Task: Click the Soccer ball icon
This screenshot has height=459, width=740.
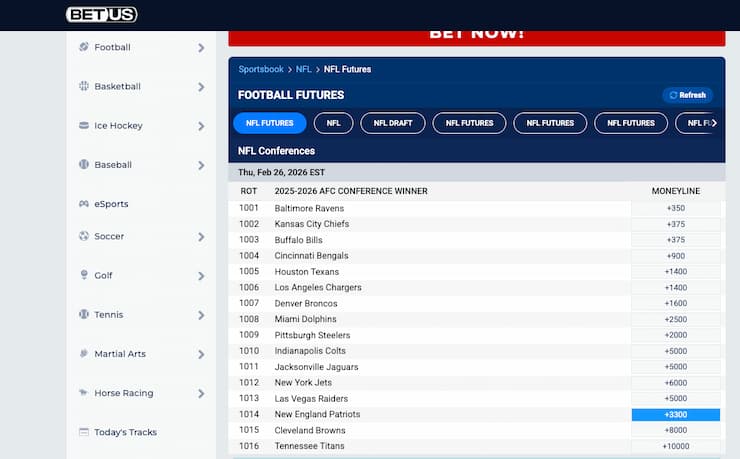Action: pos(84,236)
